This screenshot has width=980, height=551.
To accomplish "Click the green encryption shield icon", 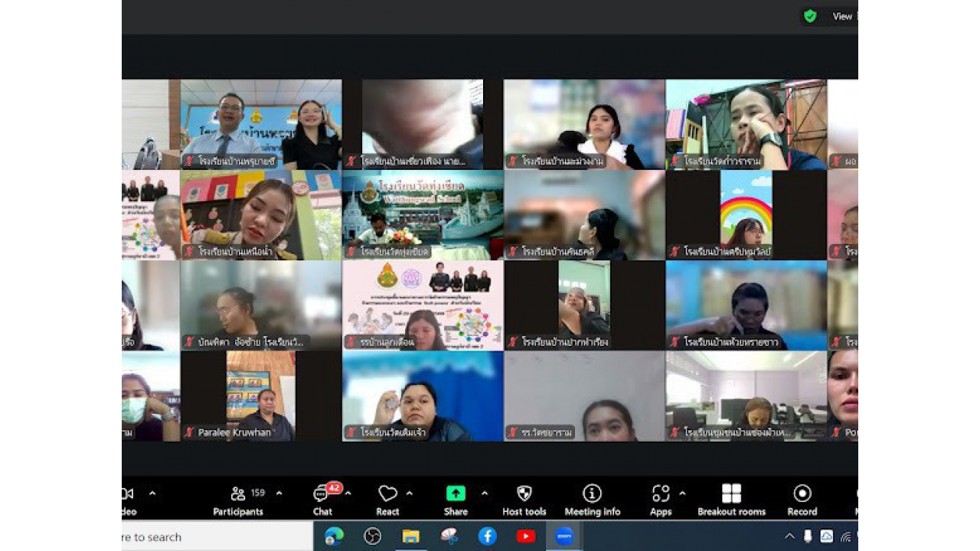I will [810, 16].
